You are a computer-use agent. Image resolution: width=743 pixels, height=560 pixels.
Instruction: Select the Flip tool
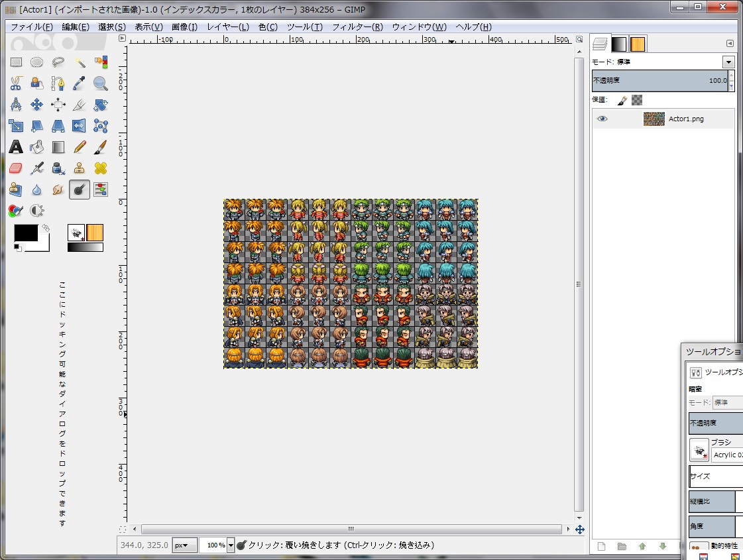(x=79, y=126)
